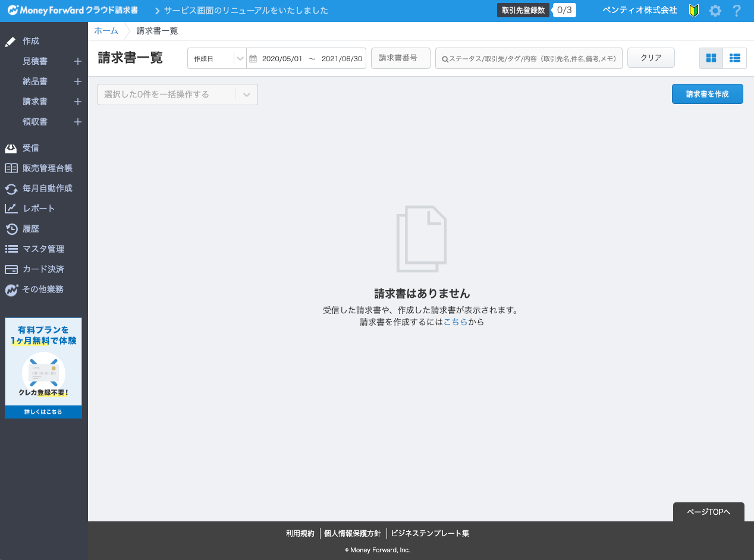Open その他業務 in sidebar
This screenshot has width=754, height=560.
coord(43,290)
